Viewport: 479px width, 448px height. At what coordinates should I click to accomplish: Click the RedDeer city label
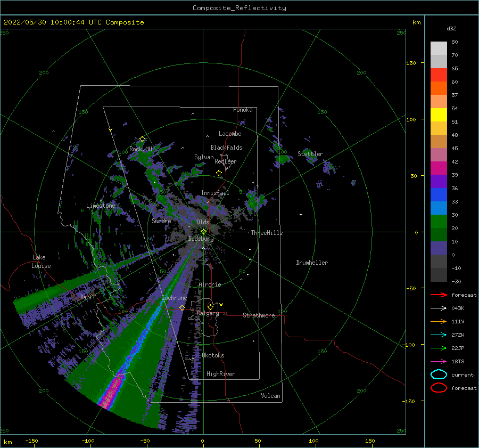point(226,161)
